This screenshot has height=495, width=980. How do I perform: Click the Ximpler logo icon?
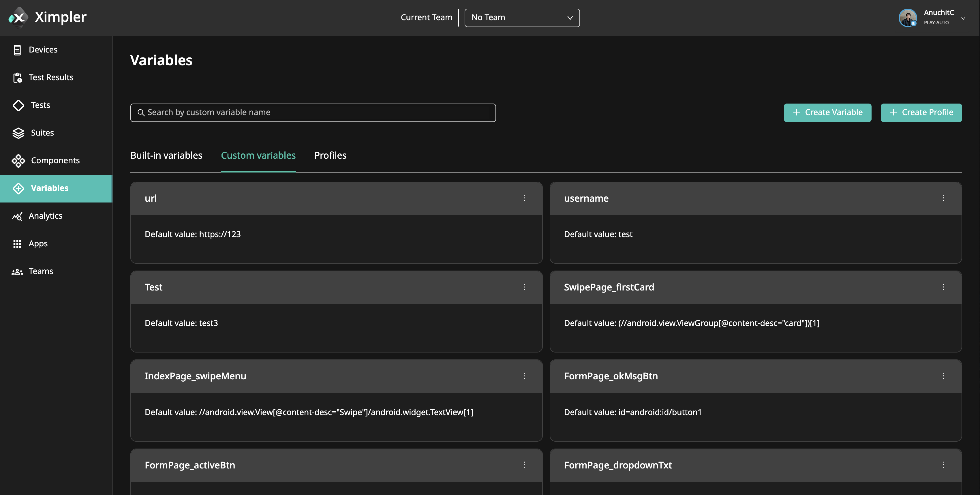point(18,18)
